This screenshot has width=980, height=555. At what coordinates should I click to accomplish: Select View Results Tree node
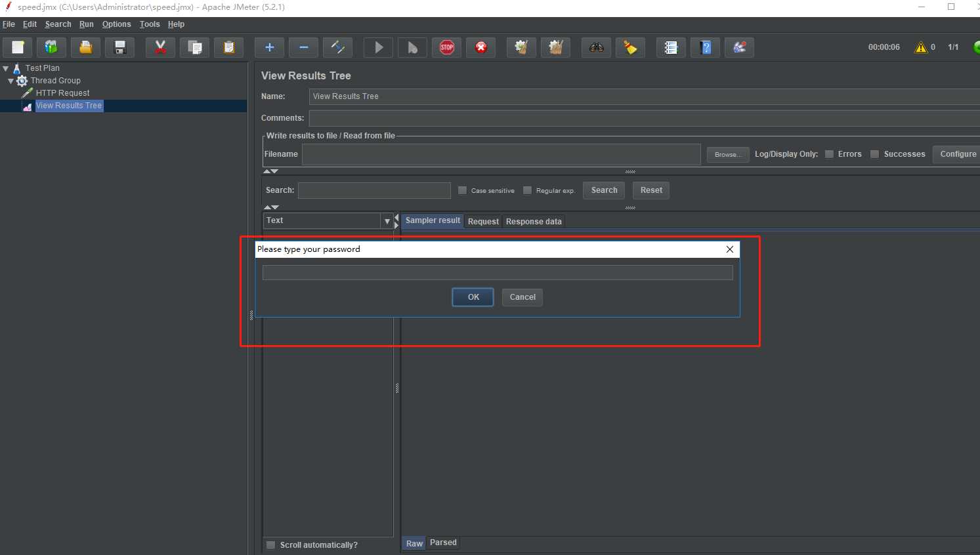tap(68, 106)
